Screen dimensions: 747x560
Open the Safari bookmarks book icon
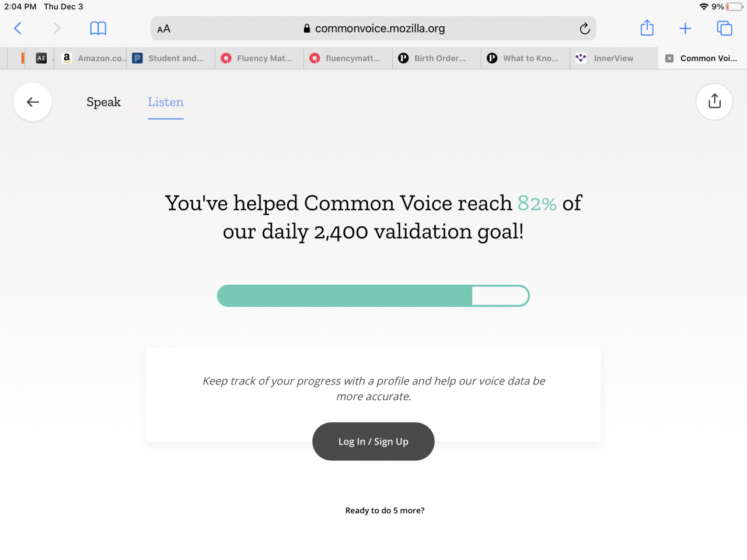(x=98, y=28)
